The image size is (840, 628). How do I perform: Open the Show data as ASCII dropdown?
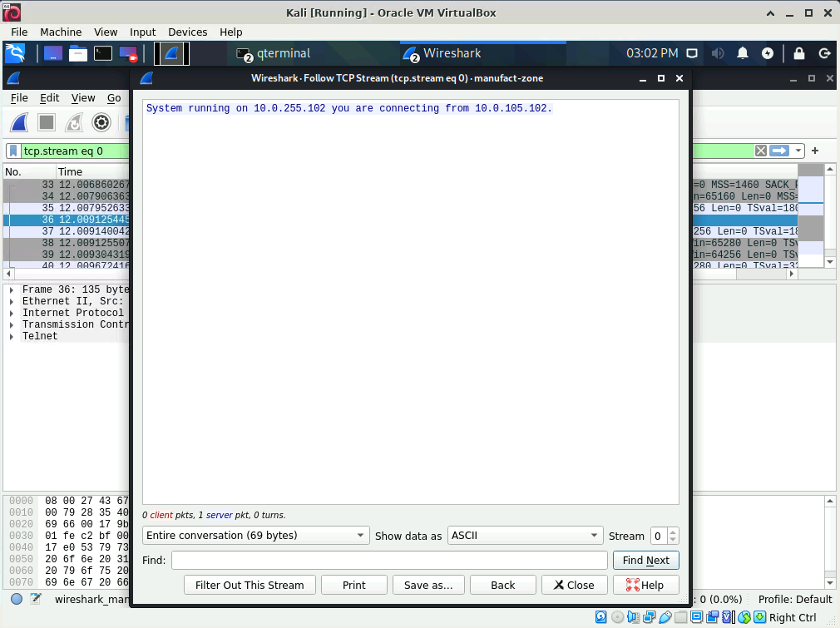525,536
